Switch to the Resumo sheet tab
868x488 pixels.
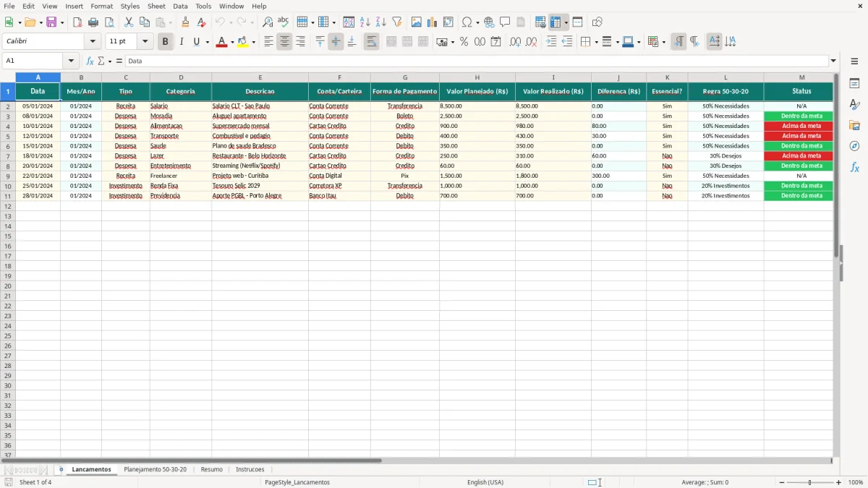212,469
